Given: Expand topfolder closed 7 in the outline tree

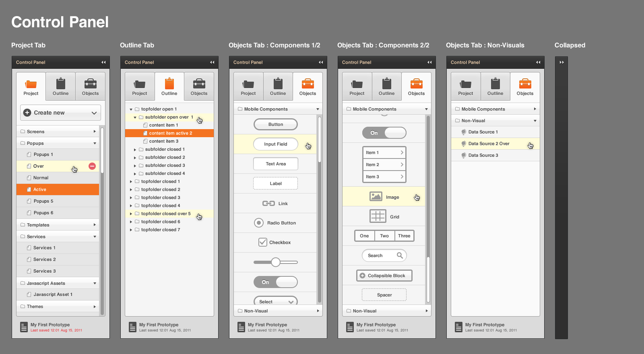Looking at the screenshot, I should click(x=131, y=230).
